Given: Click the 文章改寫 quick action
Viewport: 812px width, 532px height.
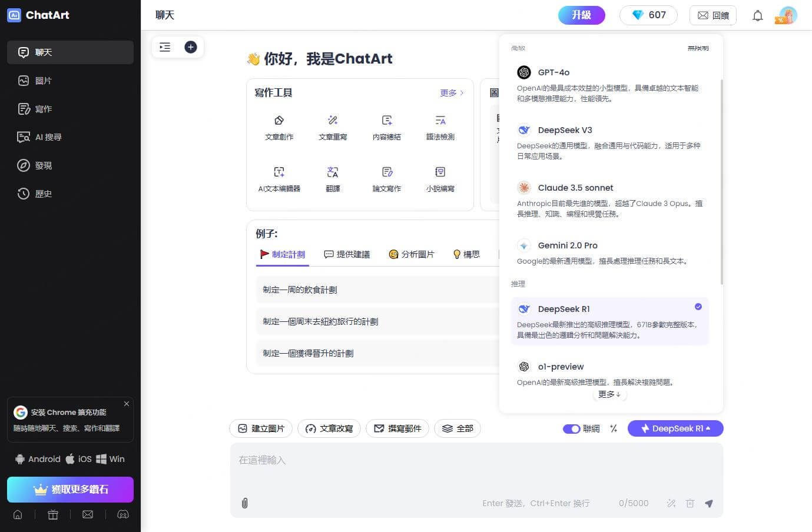Looking at the screenshot, I should tap(329, 428).
